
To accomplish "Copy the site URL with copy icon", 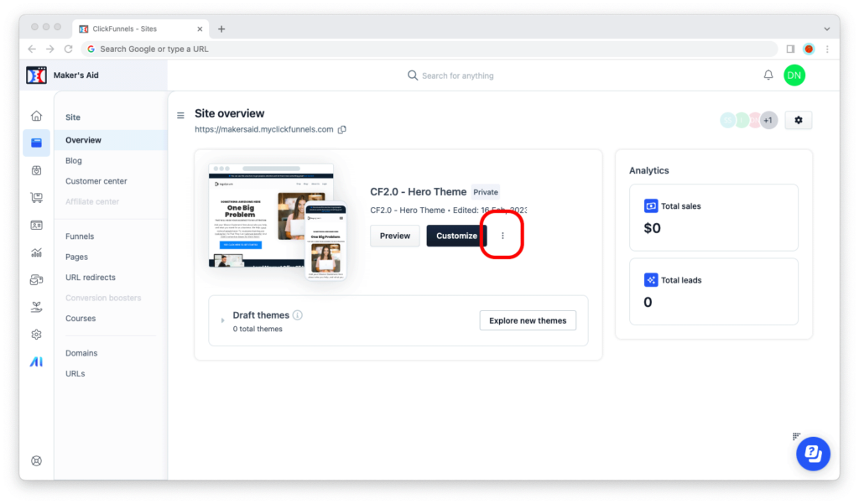I will (342, 130).
